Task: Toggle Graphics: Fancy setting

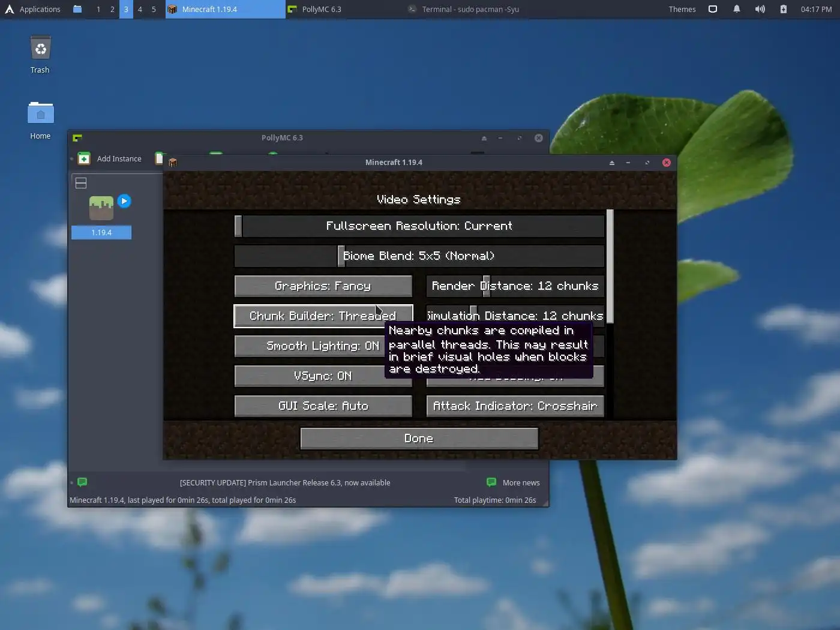Action: 323,286
